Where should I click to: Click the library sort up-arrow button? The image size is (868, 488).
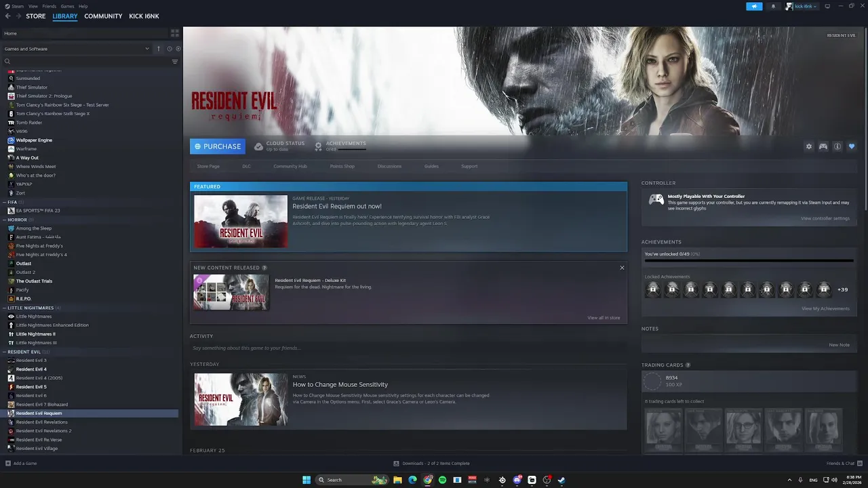click(159, 49)
